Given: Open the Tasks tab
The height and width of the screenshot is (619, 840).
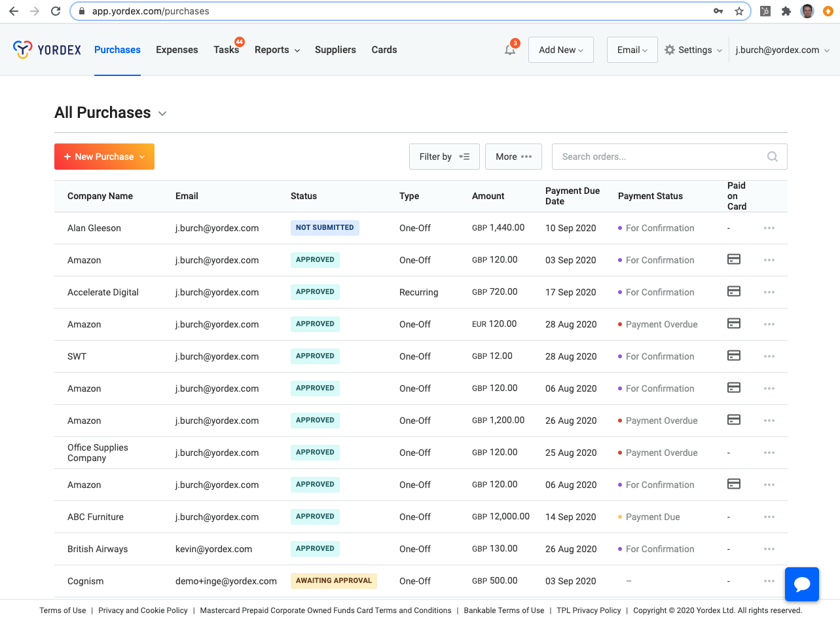Looking at the screenshot, I should click(227, 50).
